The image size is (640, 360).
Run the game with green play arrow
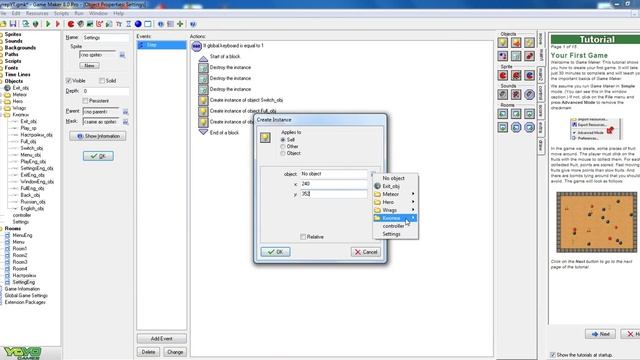click(48, 24)
